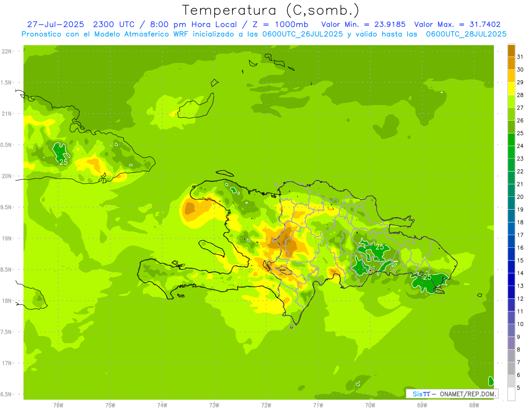Click the "22N" latitude axis label
Image resolution: width=532 pixels, height=411 pixels.
[x=7, y=51]
